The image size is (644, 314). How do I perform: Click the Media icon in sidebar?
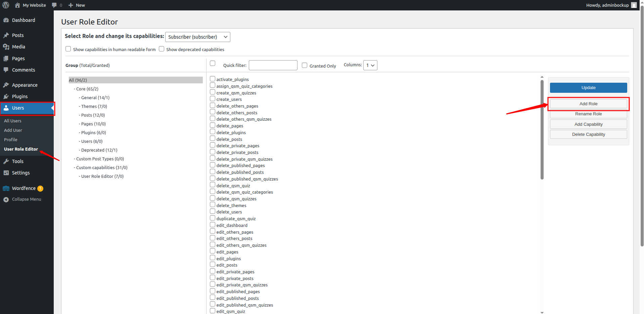point(6,47)
